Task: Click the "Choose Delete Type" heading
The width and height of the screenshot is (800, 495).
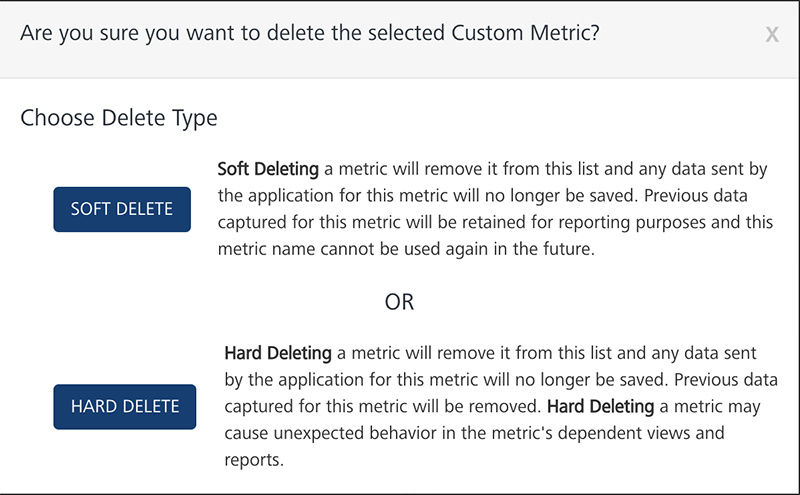Action: click(119, 118)
